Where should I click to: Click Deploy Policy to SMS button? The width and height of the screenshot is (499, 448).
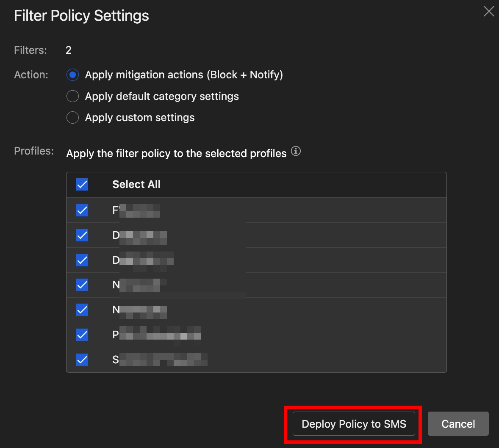tap(354, 424)
